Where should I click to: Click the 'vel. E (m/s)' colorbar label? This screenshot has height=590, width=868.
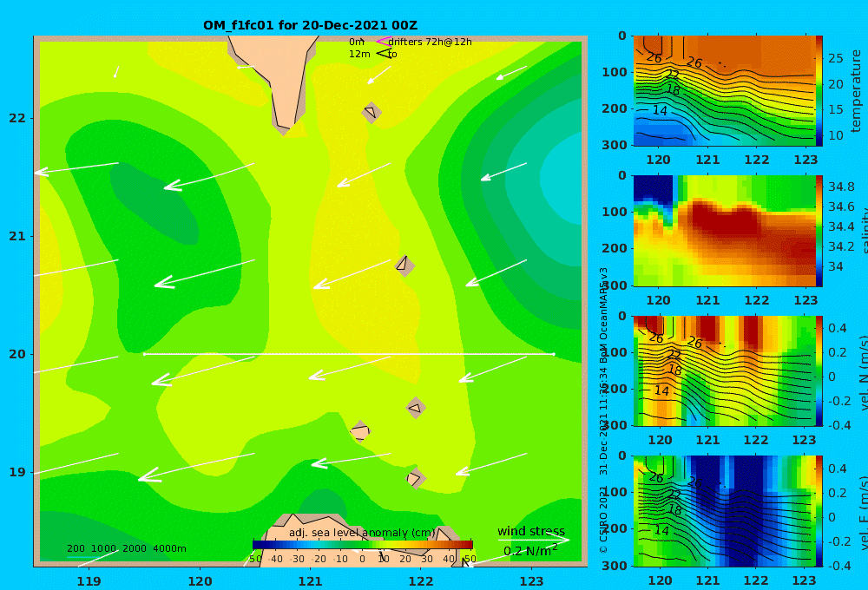tap(863, 513)
